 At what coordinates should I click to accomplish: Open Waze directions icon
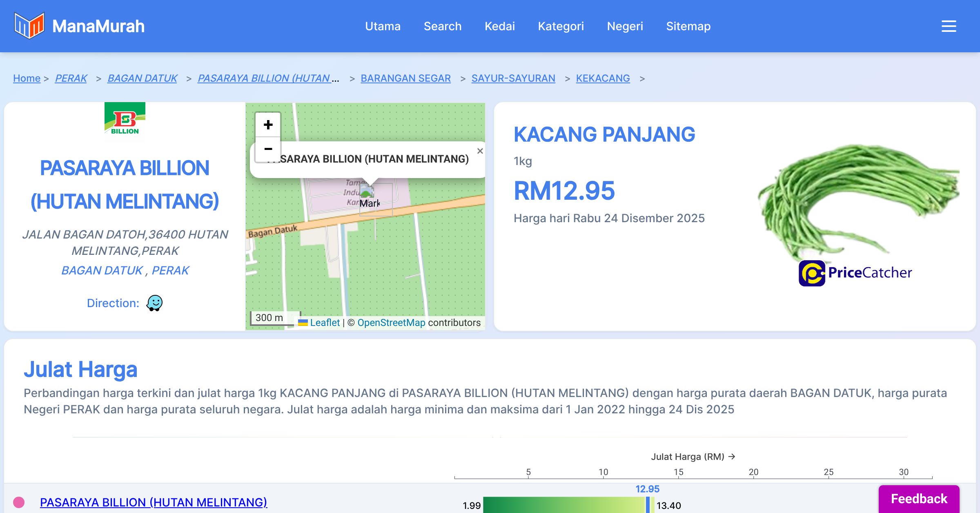[x=154, y=303]
